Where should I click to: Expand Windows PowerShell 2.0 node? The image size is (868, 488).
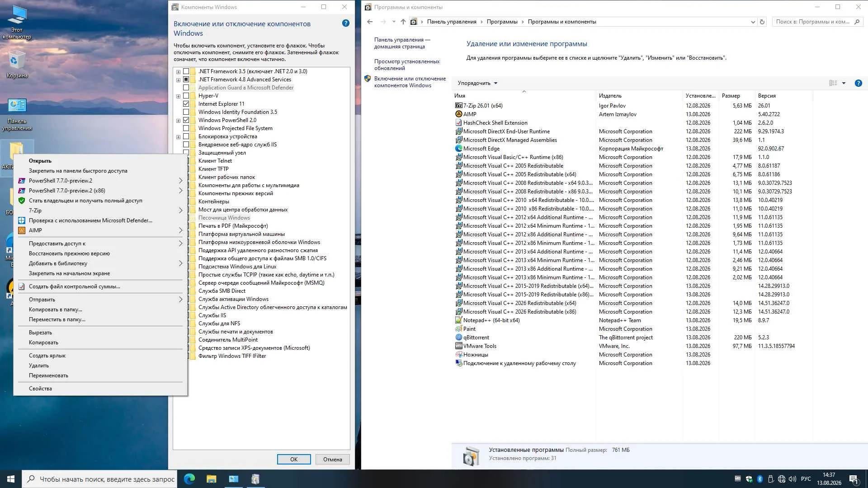click(x=178, y=121)
